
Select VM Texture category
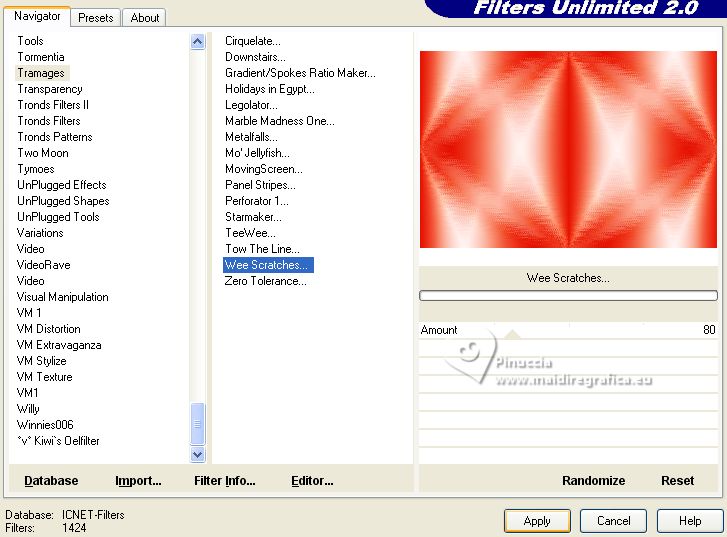[x=45, y=377]
